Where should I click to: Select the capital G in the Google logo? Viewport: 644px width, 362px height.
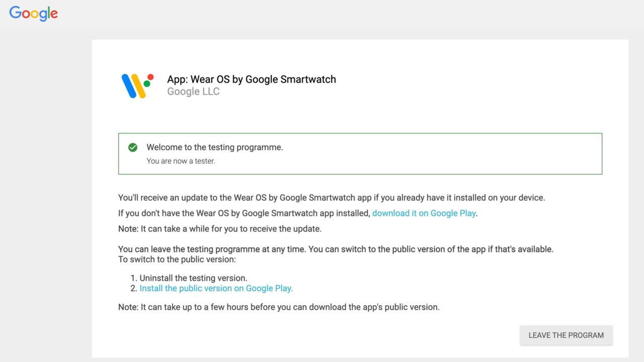(x=16, y=14)
